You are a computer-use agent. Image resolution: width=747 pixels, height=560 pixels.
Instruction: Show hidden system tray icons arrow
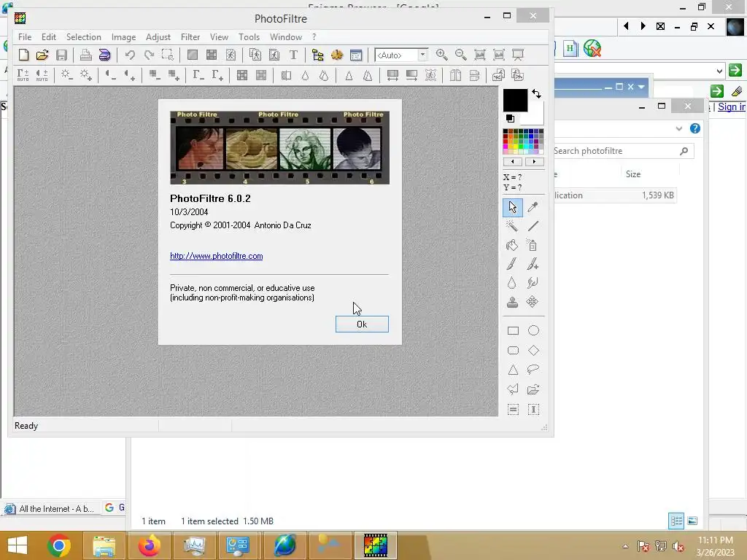click(625, 546)
